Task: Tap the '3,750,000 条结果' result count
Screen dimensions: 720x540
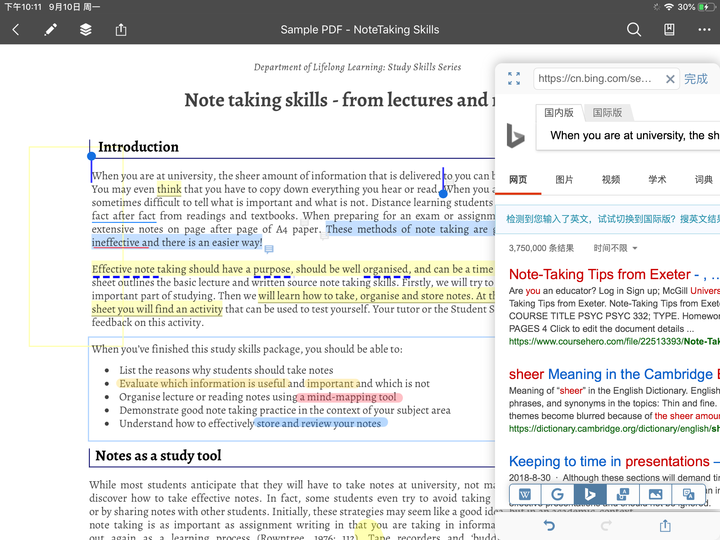Action: [541, 248]
